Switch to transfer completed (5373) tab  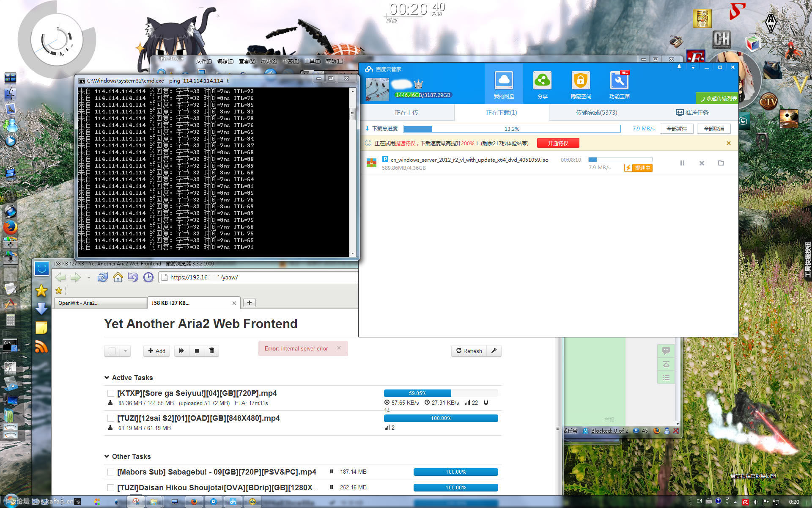pos(596,113)
